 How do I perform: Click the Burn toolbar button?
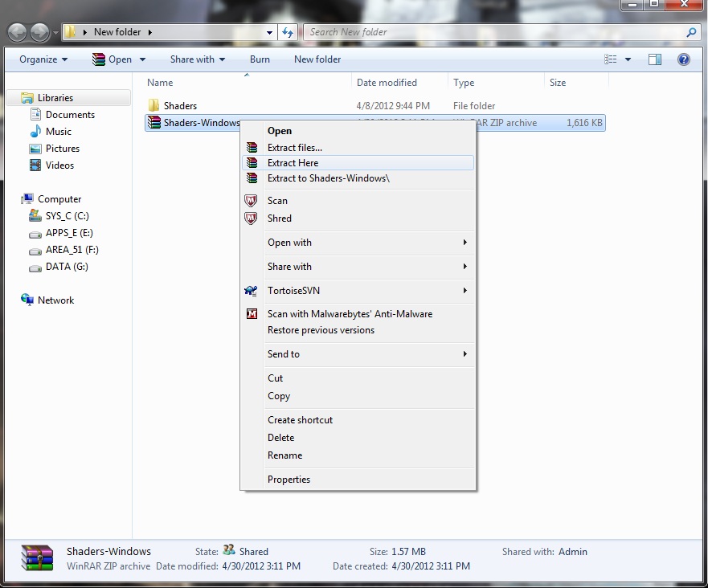[x=260, y=59]
